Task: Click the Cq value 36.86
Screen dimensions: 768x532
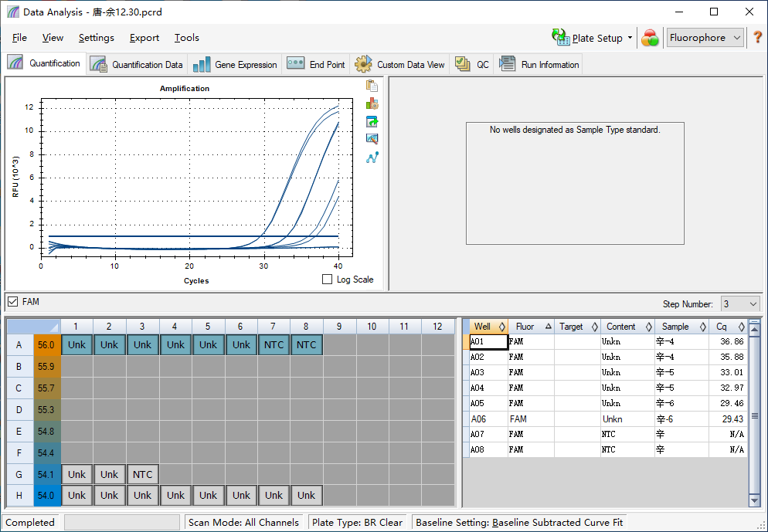Action: click(728, 341)
